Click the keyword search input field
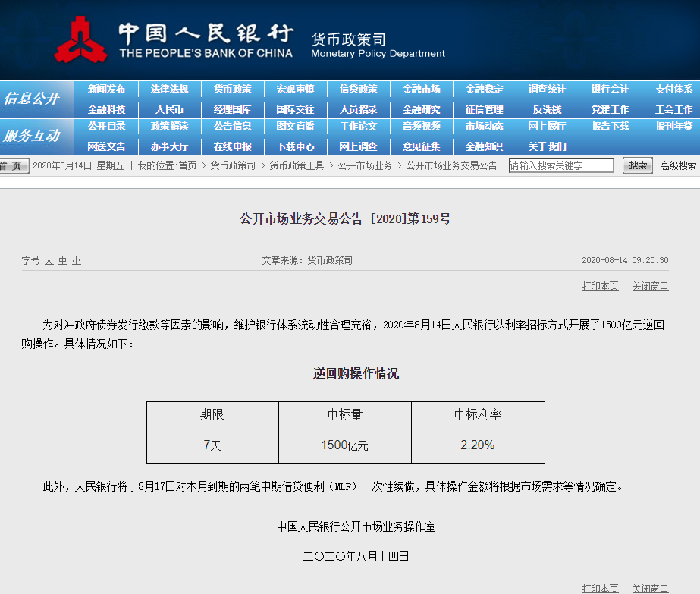Screen dimensions: 700x594 (561, 165)
